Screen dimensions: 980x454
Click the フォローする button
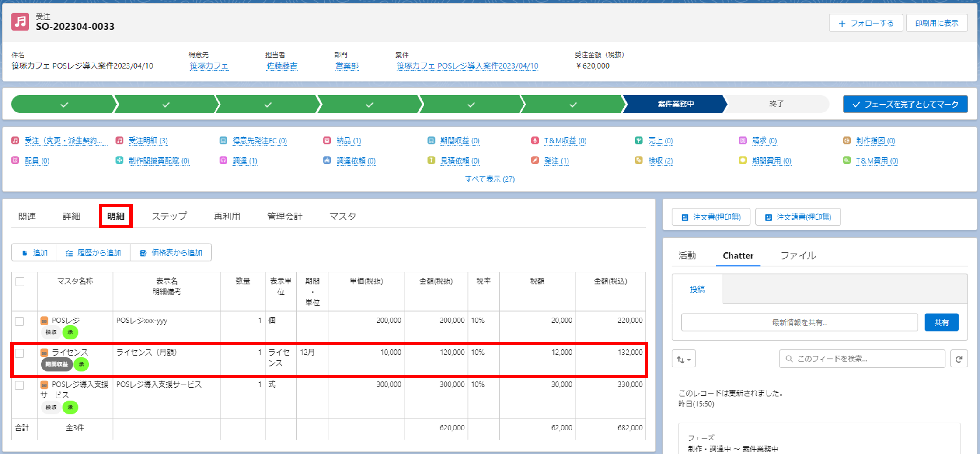[x=866, y=23]
